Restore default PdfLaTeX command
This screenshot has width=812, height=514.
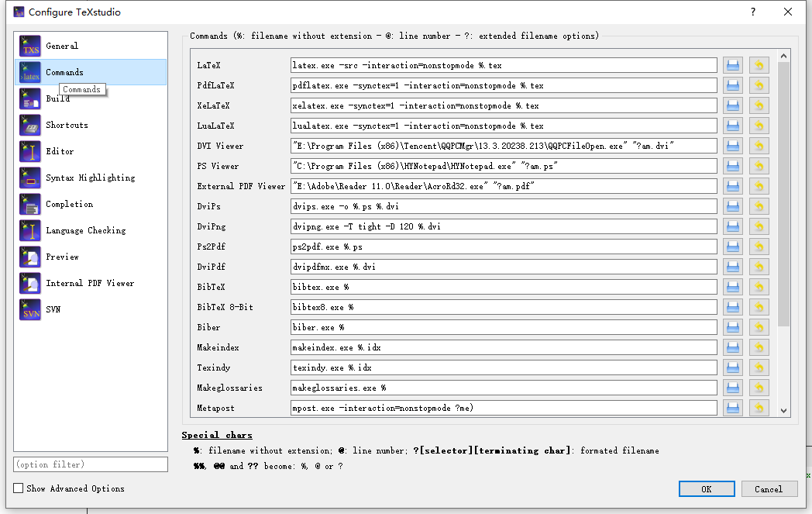[759, 85]
